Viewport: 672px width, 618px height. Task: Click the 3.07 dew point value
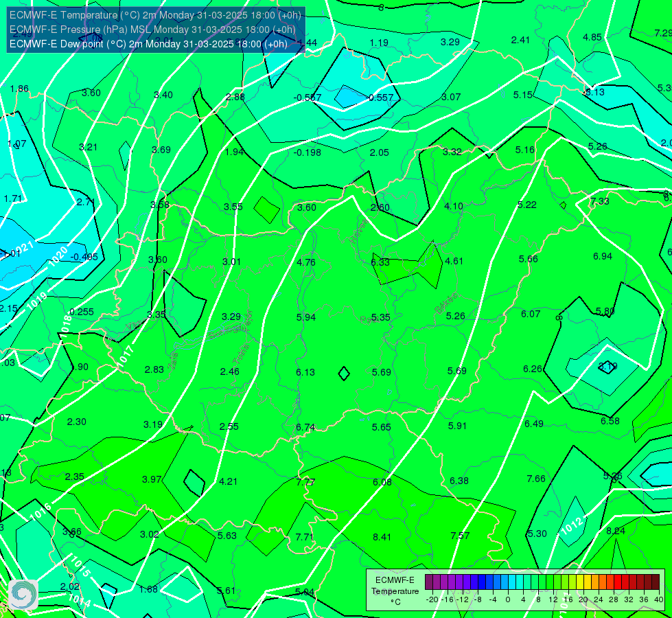click(451, 97)
